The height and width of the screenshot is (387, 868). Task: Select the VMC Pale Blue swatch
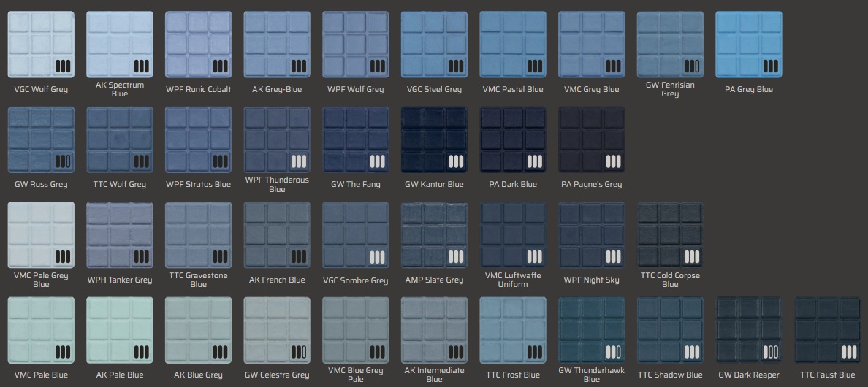pyautogui.click(x=41, y=330)
